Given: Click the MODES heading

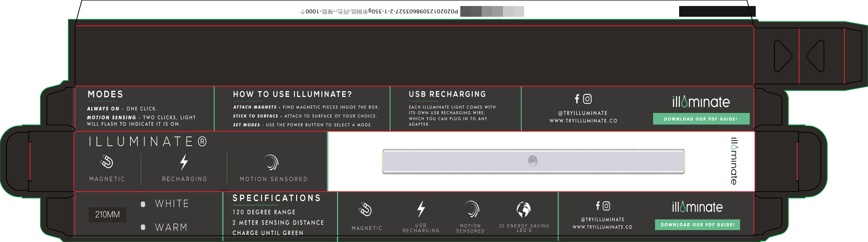Looking at the screenshot, I should click(105, 94).
